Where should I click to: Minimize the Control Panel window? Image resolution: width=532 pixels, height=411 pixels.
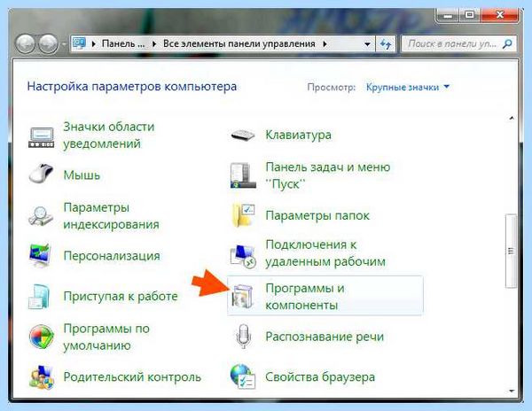coord(448,15)
